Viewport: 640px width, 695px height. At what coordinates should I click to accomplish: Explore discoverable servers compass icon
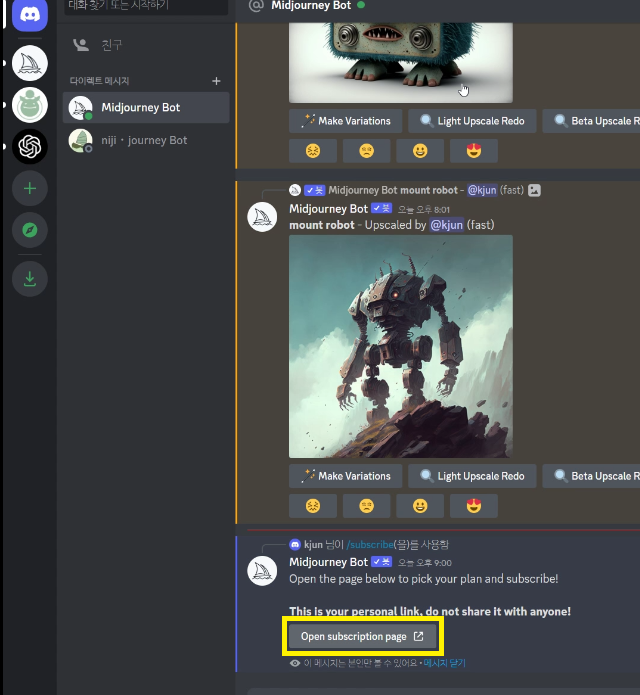click(30, 230)
